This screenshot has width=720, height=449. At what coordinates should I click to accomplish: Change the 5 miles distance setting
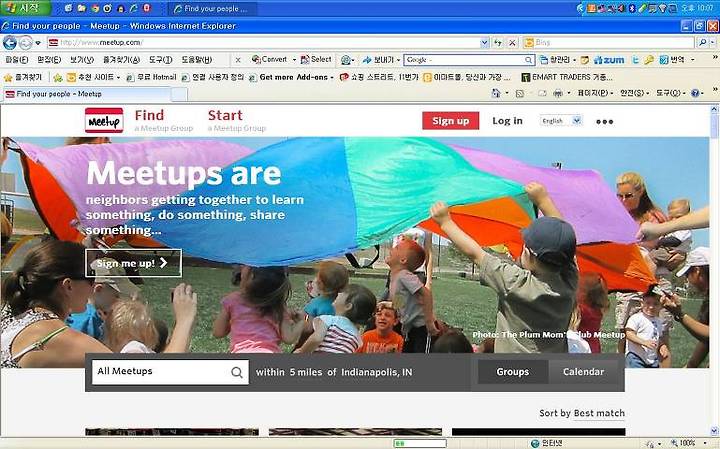tap(305, 372)
